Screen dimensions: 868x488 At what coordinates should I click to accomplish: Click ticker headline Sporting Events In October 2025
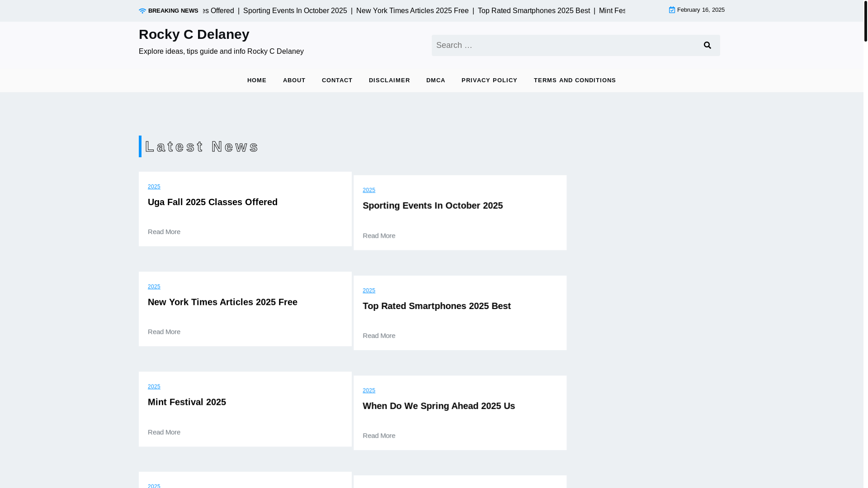(295, 11)
